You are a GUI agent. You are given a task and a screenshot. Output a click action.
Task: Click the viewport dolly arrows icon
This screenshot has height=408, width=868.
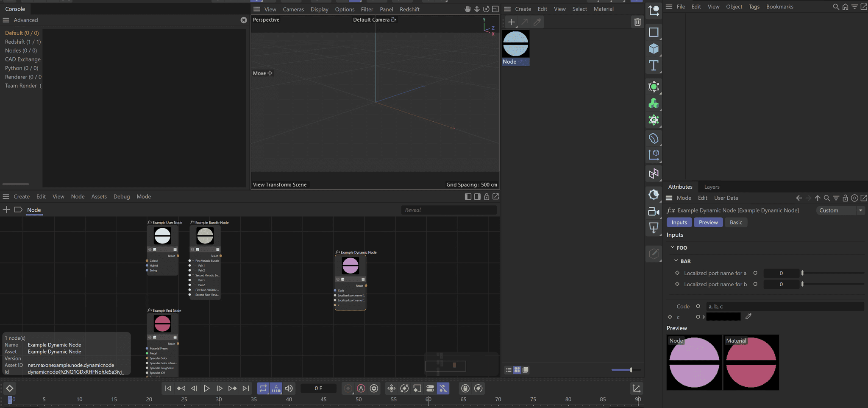pyautogui.click(x=477, y=9)
